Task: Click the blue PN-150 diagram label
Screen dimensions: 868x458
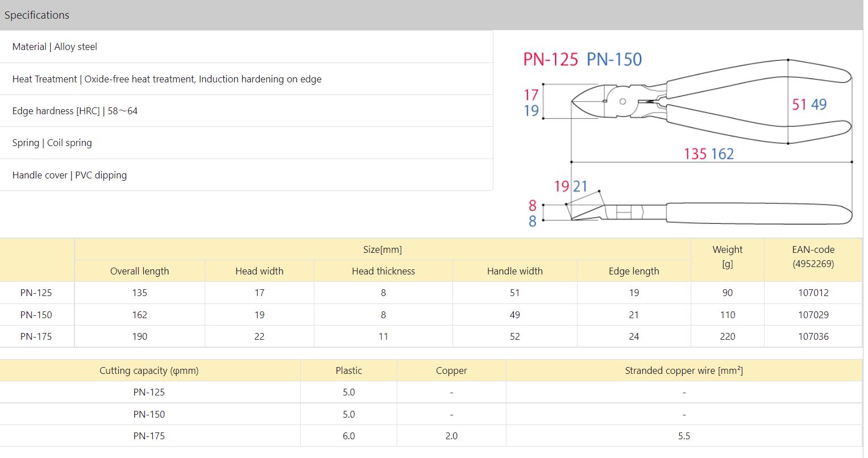Action: pos(614,59)
